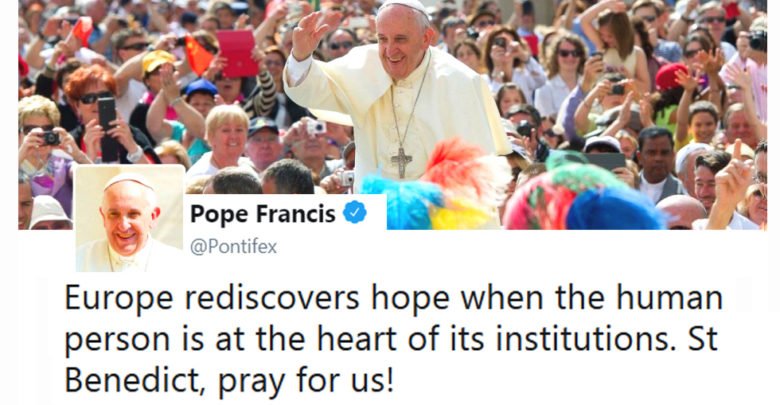Click the red tablet held up in crowd
This screenshot has width=780, height=405.
(237, 54)
